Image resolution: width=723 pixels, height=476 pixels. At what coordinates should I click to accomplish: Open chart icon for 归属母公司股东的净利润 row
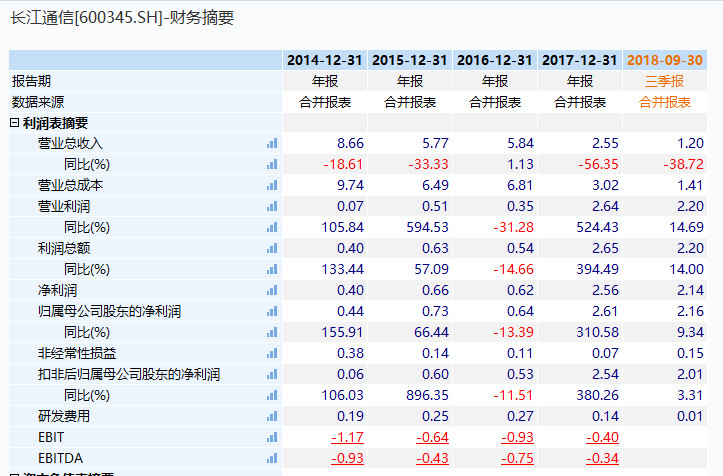pos(272,311)
